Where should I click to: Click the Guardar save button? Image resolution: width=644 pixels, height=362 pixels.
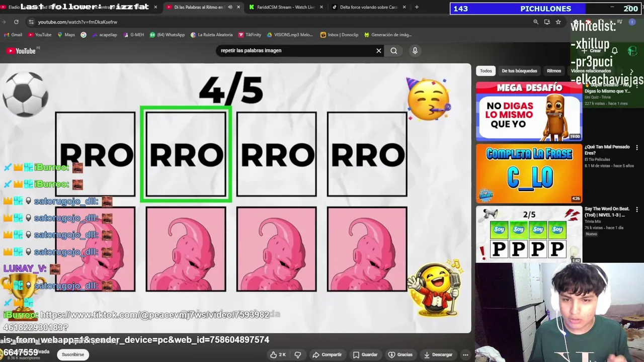pyautogui.click(x=365, y=354)
